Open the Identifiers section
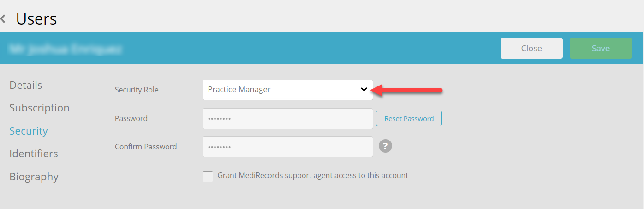644x209 pixels. click(x=34, y=154)
